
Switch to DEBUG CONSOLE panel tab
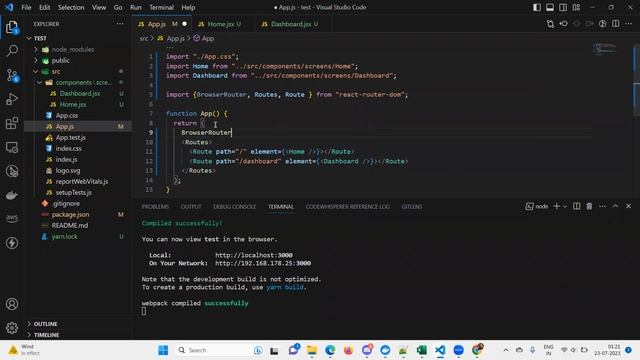[234, 207]
